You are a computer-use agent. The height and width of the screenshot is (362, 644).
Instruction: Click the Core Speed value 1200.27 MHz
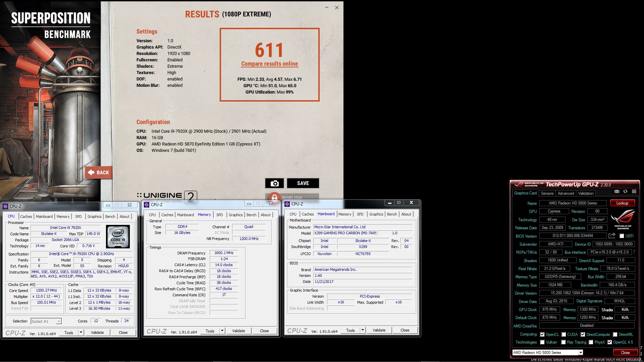point(46,291)
